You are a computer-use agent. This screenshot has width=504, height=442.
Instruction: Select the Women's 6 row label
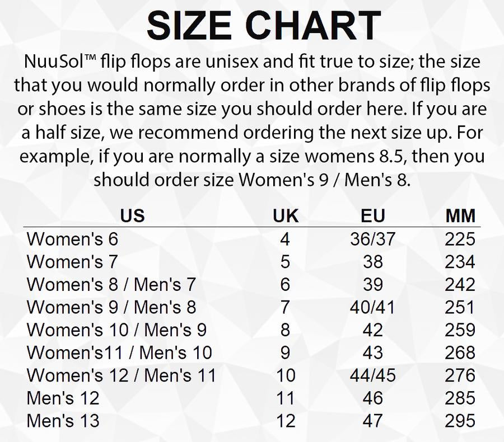tap(73, 239)
